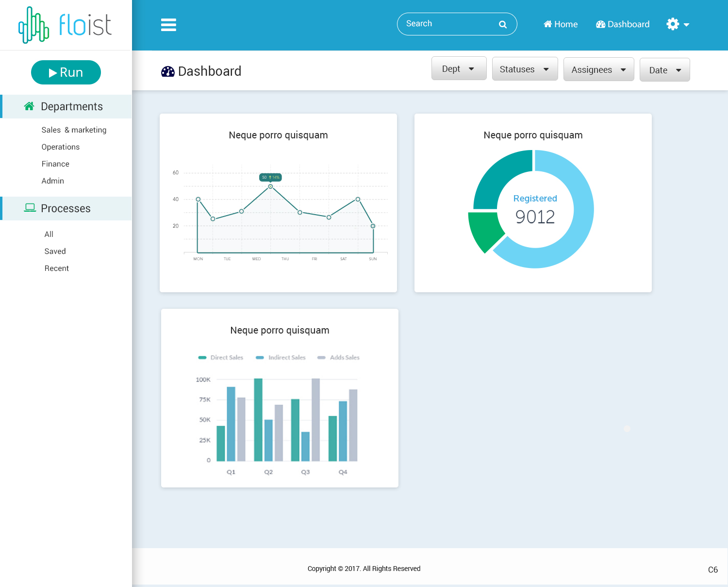The height and width of the screenshot is (587, 728).
Task: Select Sales & marketing department
Action: tap(74, 130)
